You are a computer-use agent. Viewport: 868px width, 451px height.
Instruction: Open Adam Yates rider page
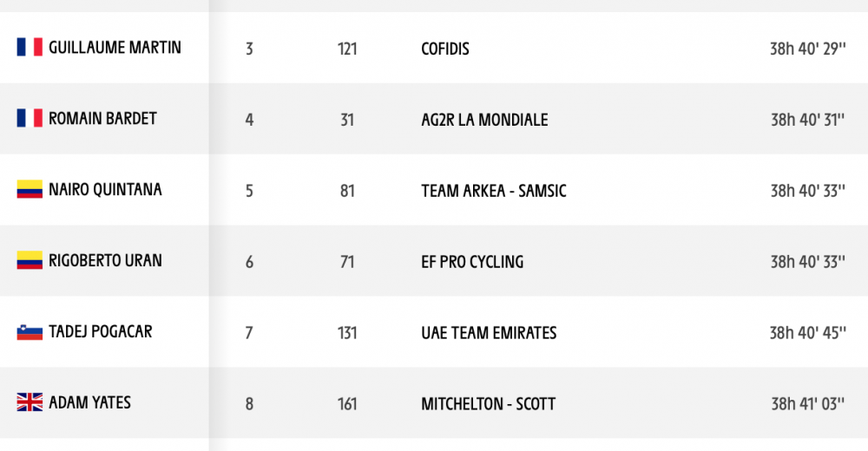click(89, 402)
